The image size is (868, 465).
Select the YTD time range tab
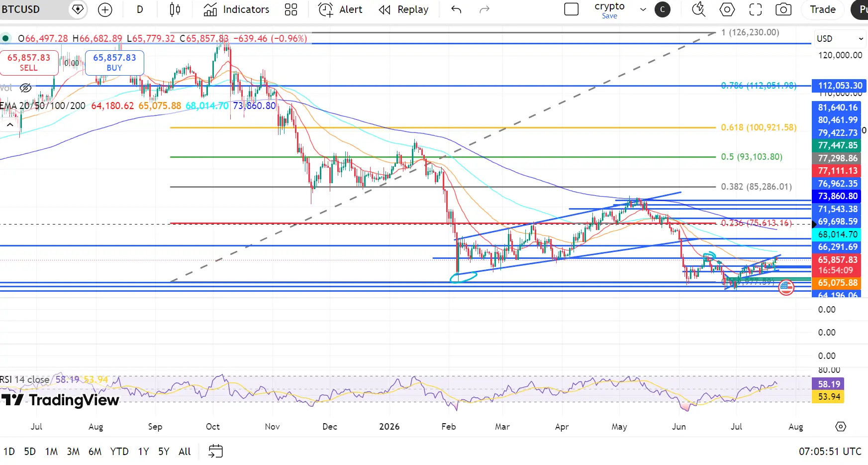pos(119,452)
